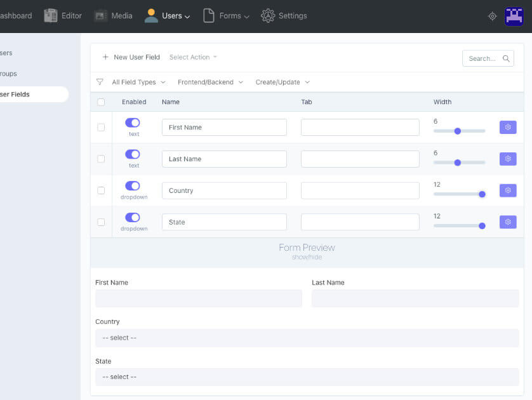Viewport: 532px width, 400px height.
Task: Focus the Tab input for Country row
Action: [360, 190]
